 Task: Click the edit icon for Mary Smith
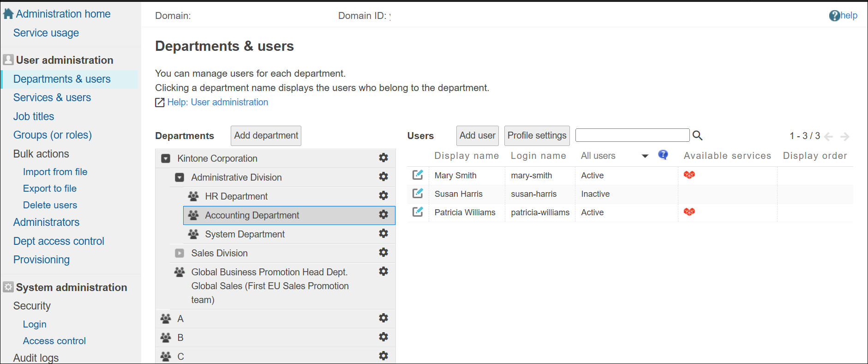[x=418, y=175]
